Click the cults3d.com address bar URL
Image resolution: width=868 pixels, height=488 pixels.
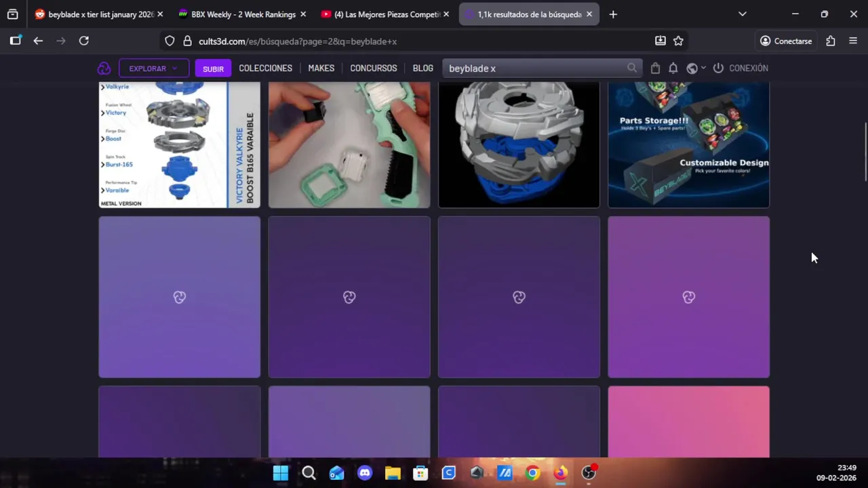[298, 41]
